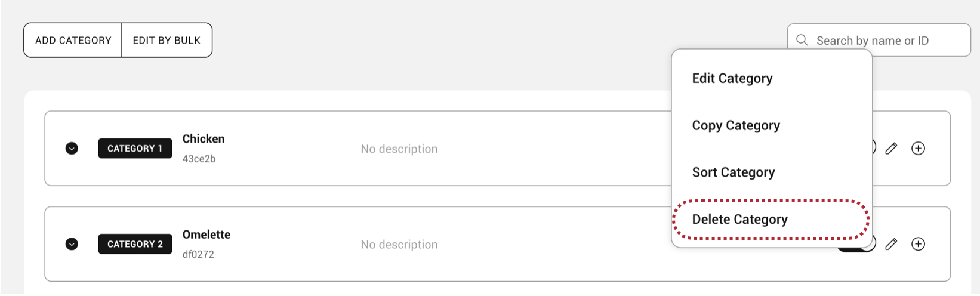
Task: Choose Copy Category in the popup menu
Action: [x=735, y=125]
